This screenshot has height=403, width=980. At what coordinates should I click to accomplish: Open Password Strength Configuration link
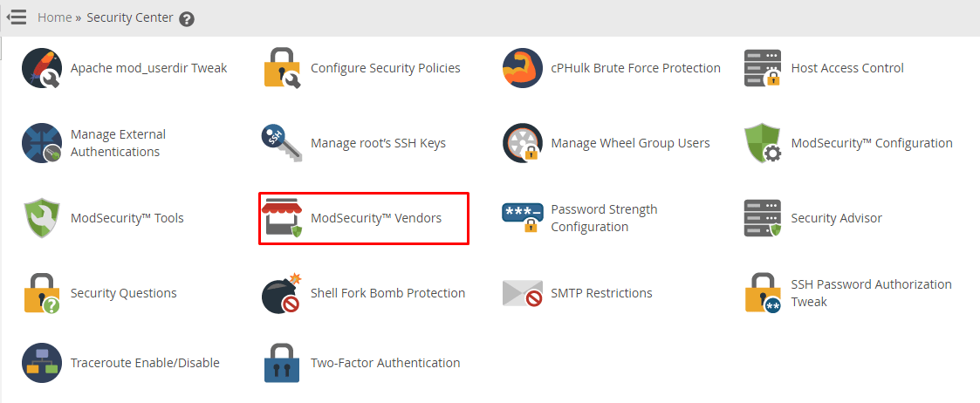[604, 218]
